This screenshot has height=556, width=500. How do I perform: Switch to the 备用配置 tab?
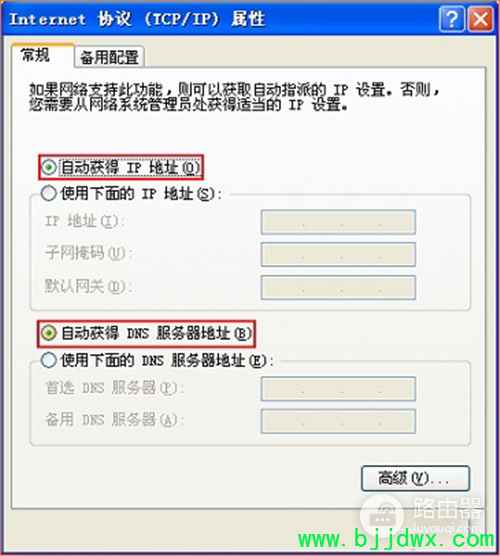click(x=109, y=57)
